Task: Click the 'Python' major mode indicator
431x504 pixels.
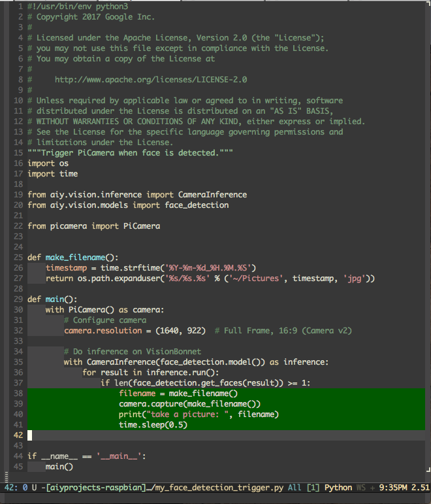Action: click(338, 488)
